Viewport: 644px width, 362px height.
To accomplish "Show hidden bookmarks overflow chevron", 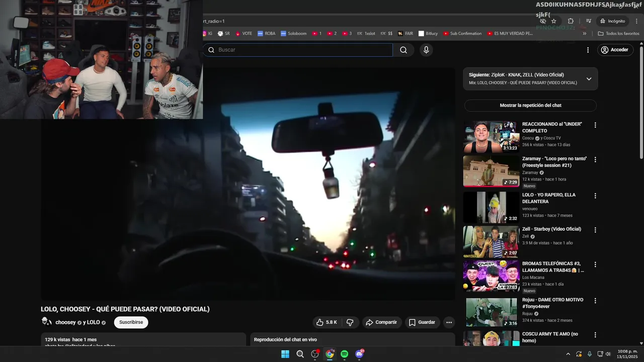I will tap(584, 34).
